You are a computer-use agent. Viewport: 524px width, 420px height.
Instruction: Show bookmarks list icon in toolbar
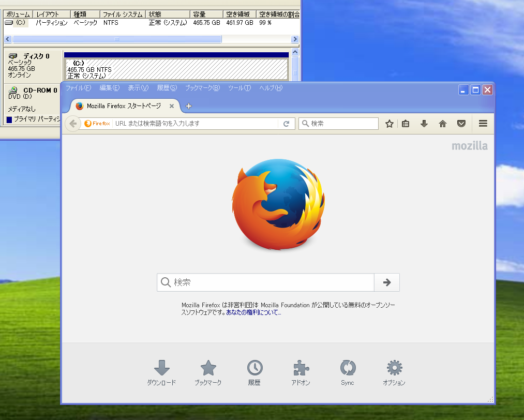click(406, 124)
